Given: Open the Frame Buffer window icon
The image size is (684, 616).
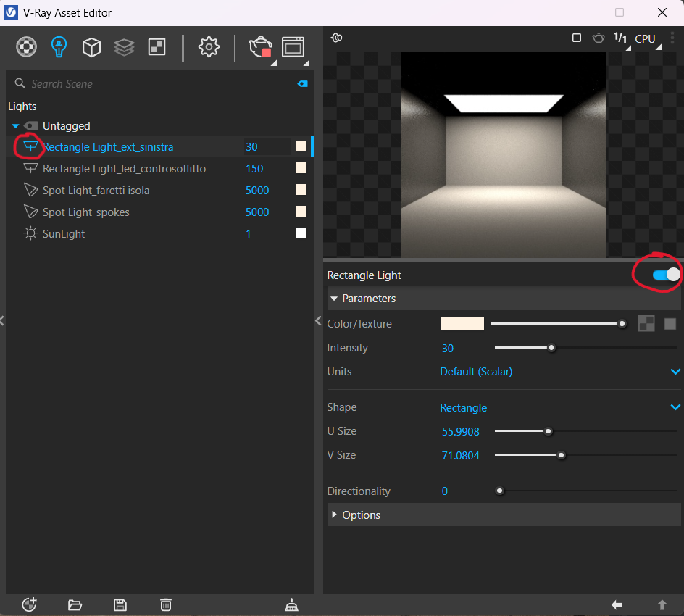Looking at the screenshot, I should pos(293,47).
